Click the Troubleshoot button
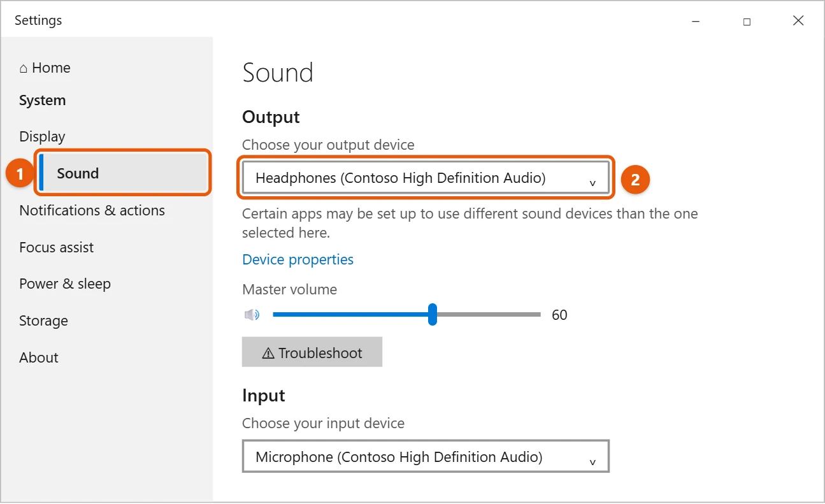The width and height of the screenshot is (825, 504). coord(312,352)
